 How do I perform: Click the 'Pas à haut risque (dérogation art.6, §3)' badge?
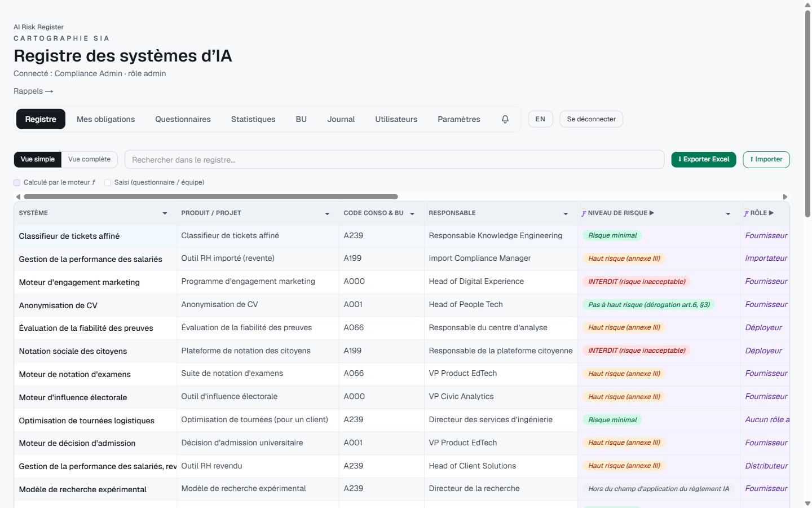649,305
